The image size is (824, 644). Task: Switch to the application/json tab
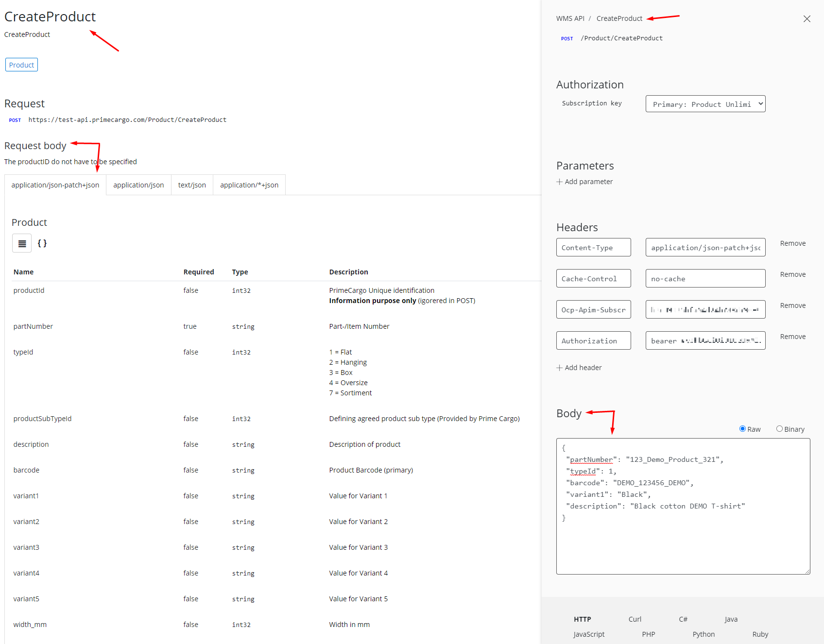(138, 185)
